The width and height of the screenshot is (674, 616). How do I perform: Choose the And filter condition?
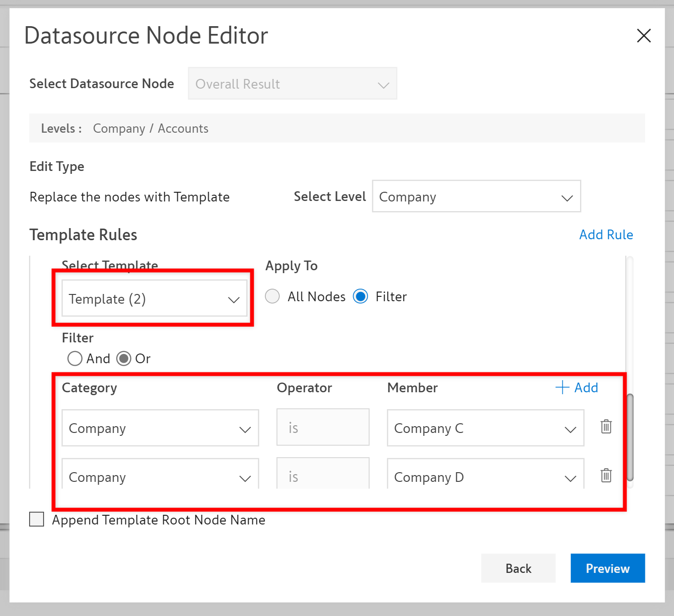coord(75,359)
